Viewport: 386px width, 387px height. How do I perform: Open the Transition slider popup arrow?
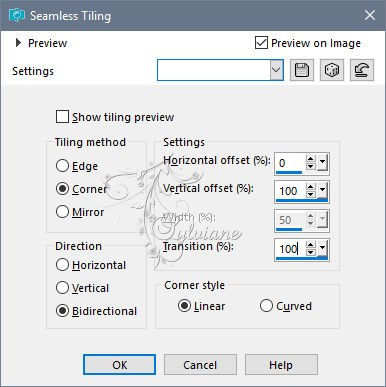pos(322,249)
